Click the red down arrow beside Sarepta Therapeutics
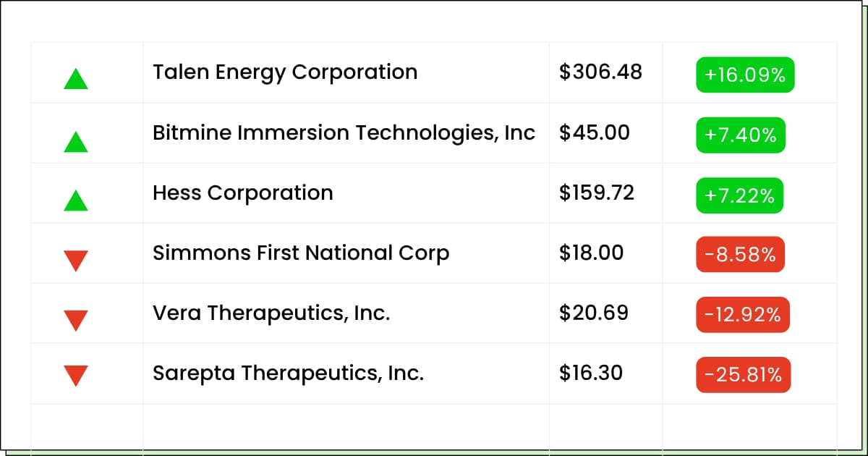 75,376
